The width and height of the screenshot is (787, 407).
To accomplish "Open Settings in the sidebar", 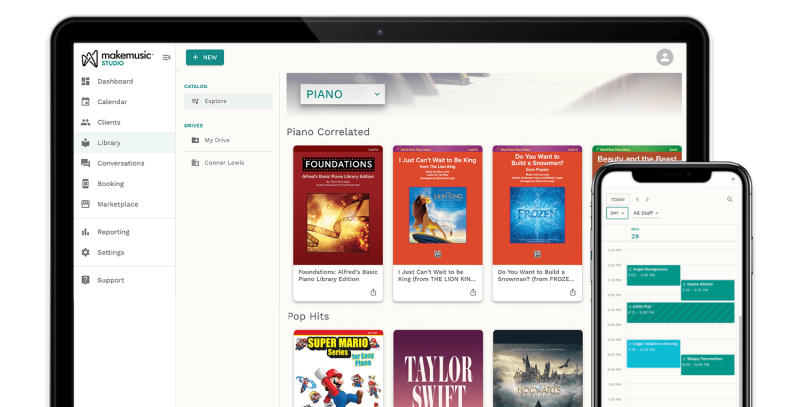I will point(124,252).
